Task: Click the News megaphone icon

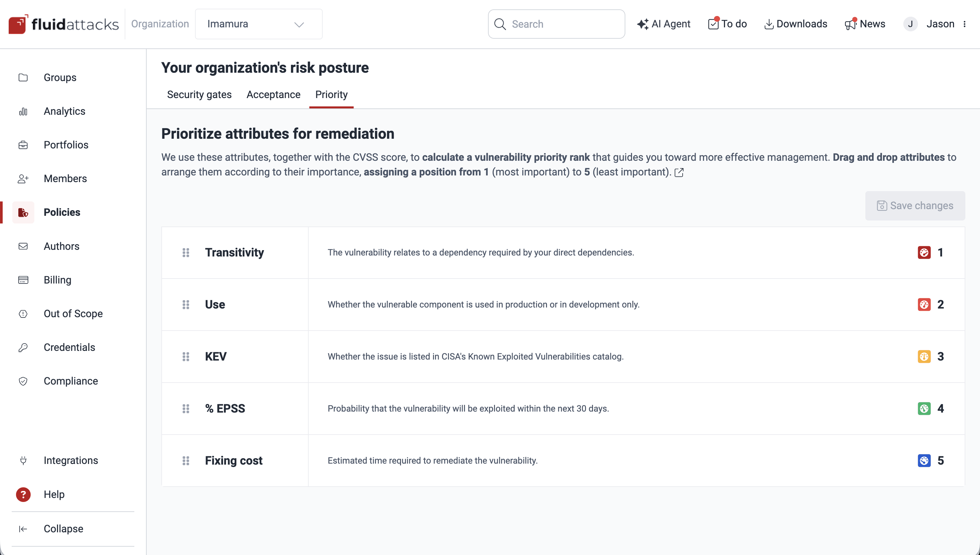Action: tap(850, 24)
